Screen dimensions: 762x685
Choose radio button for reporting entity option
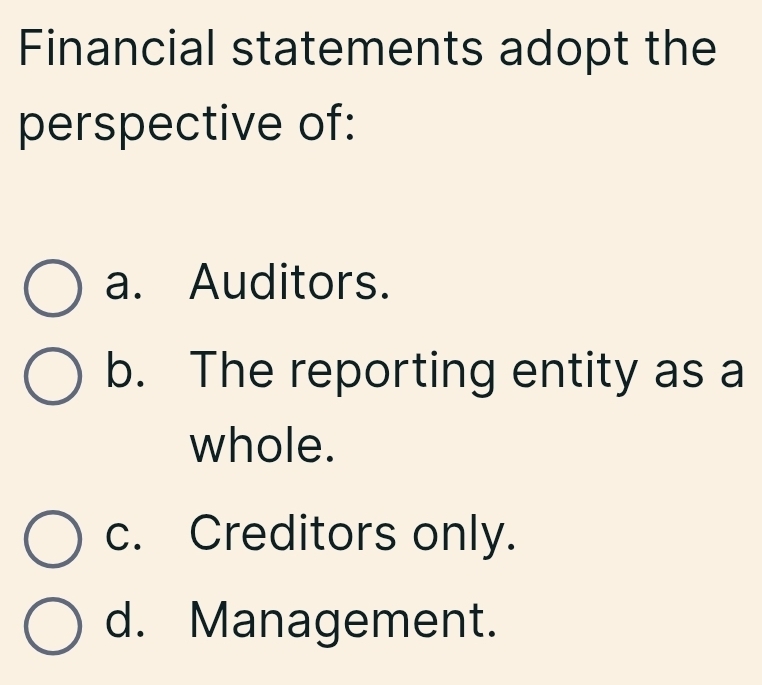pos(52,376)
